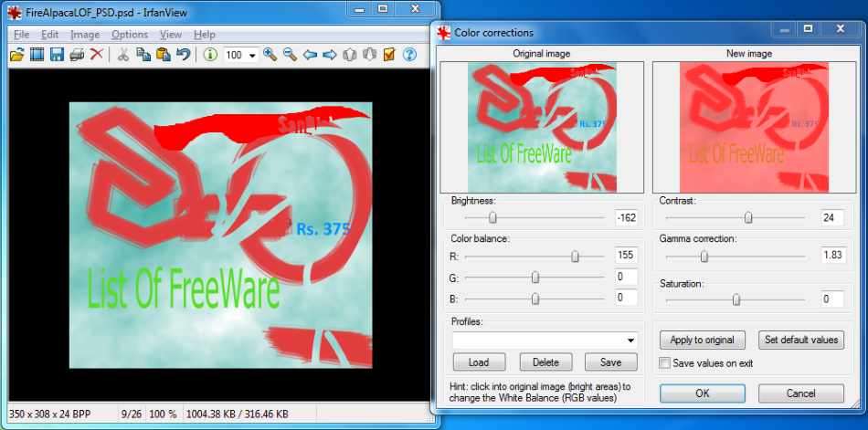Image resolution: width=868 pixels, height=430 pixels.
Task: Click the main image in IrfanView window
Action: click(x=220, y=236)
